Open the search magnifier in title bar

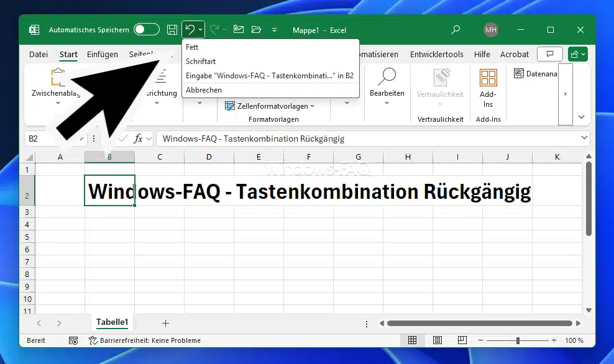point(456,30)
